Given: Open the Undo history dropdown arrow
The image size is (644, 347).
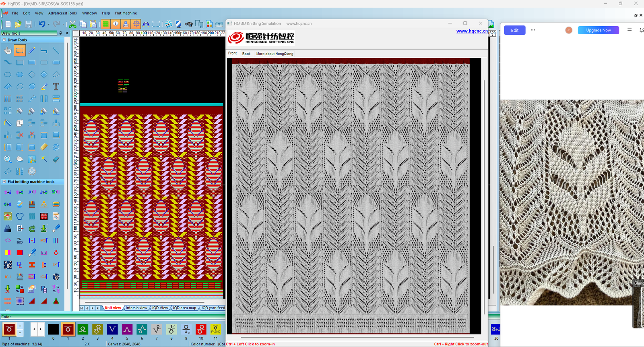Looking at the screenshot, I should click(49, 24).
